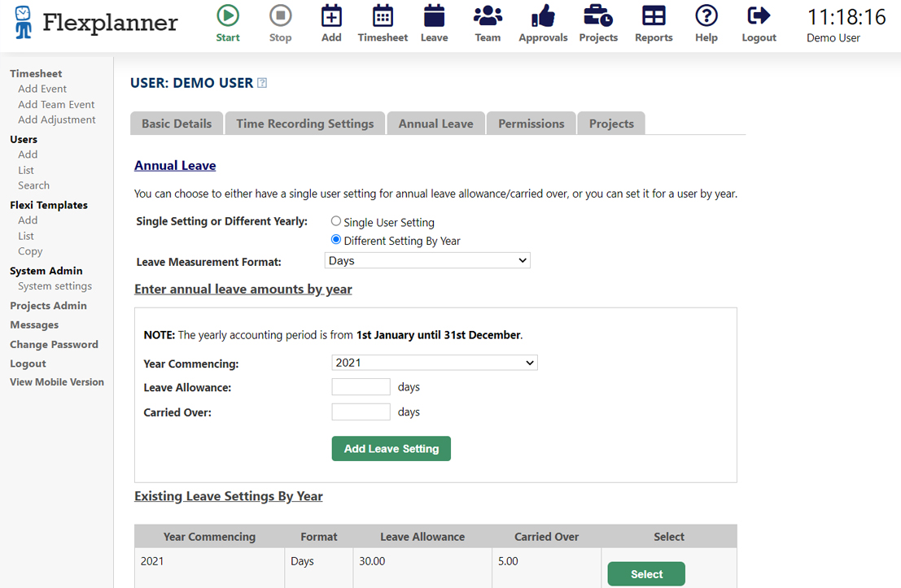Switch to the Basic Details tab
Viewport: 901px width, 588px height.
[x=177, y=124]
